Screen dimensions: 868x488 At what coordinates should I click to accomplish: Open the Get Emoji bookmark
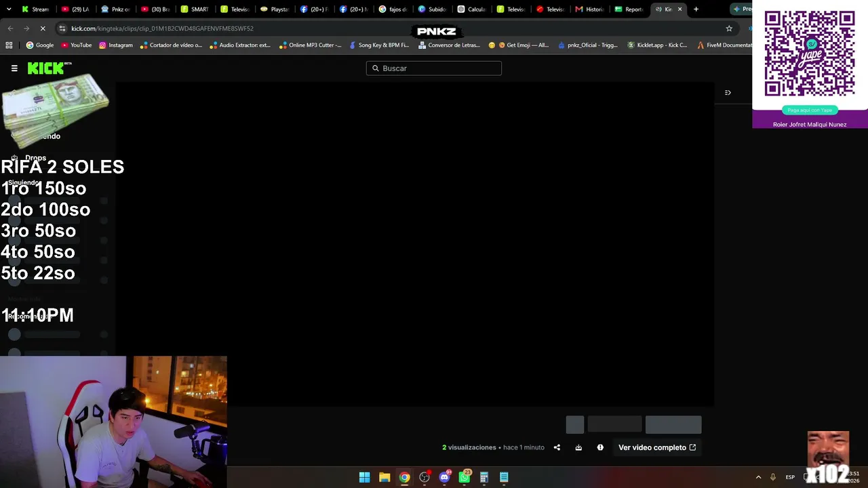(x=519, y=45)
